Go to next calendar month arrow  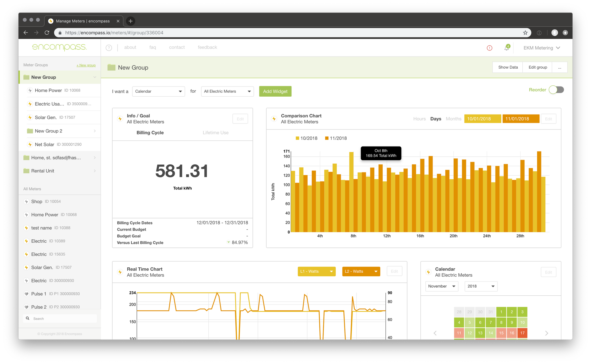[x=547, y=333]
